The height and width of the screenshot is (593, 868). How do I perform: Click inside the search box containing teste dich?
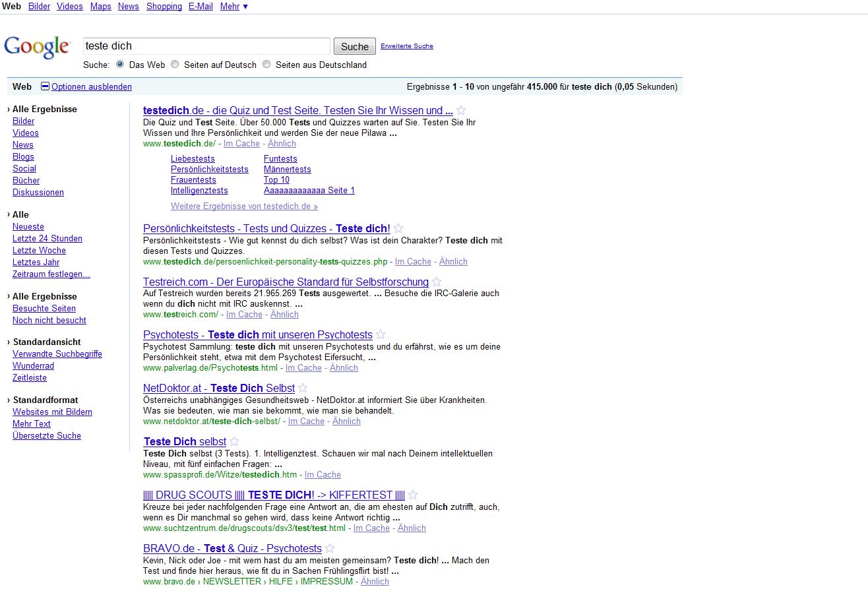(x=206, y=46)
